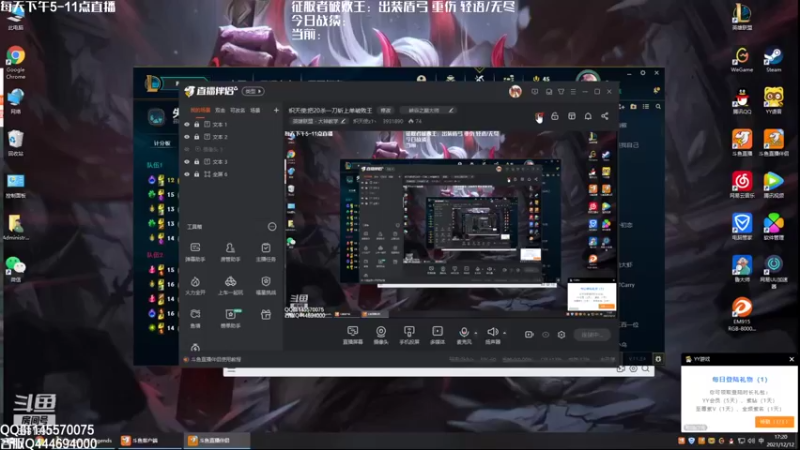Open the 主播任务 streamer tasks tool
The height and width of the screenshot is (450, 800).
coord(266,252)
